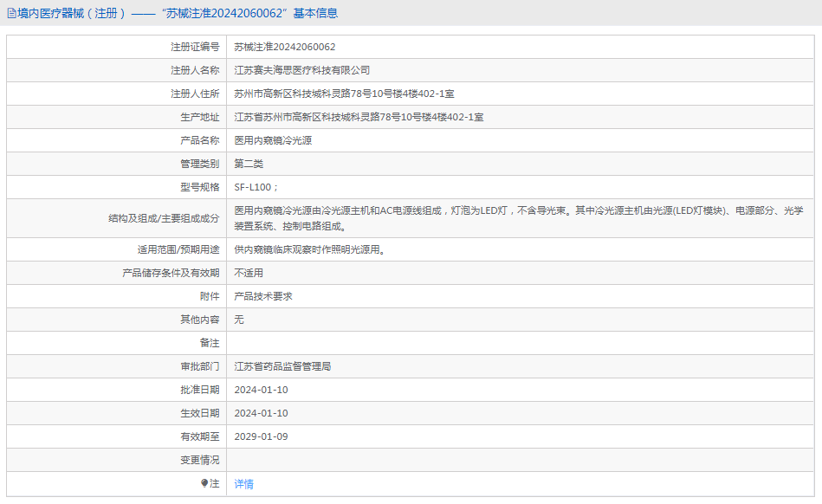The width and height of the screenshot is (822, 504).
Task: Click the 生效日期 value 2024-01-10
Action: tap(261, 413)
